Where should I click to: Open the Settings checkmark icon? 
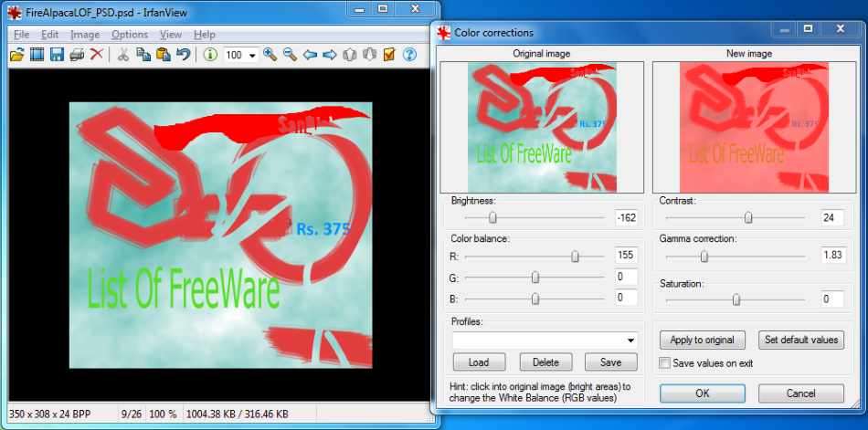click(x=389, y=54)
